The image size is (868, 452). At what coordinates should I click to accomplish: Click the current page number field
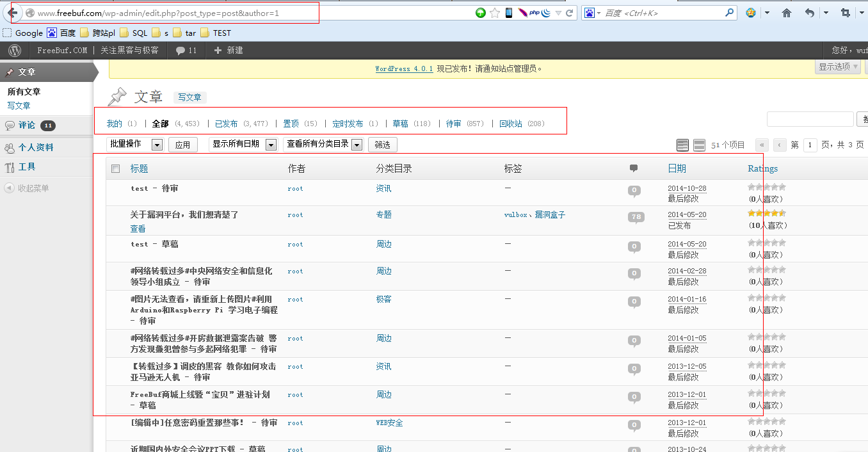point(810,145)
